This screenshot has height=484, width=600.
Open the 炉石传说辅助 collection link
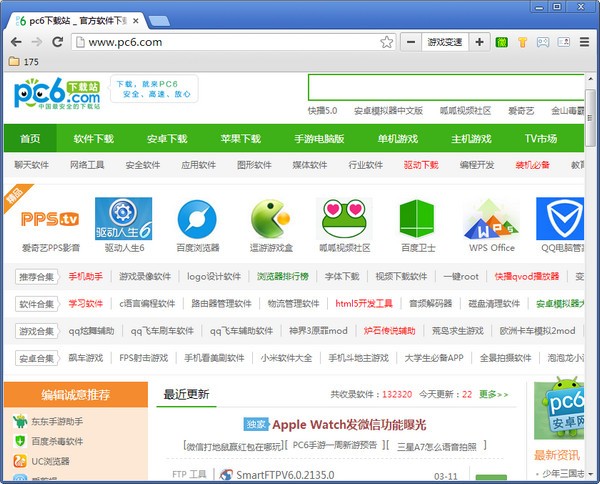click(x=390, y=331)
